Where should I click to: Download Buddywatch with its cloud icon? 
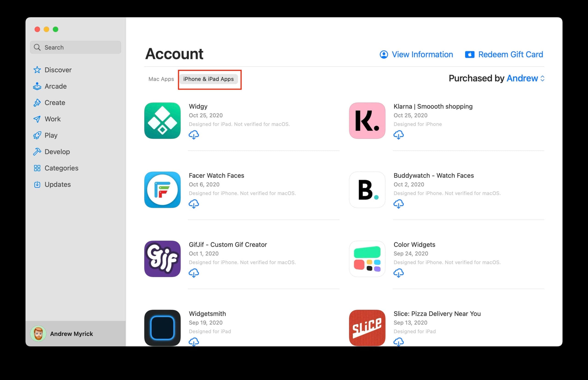[x=398, y=204]
